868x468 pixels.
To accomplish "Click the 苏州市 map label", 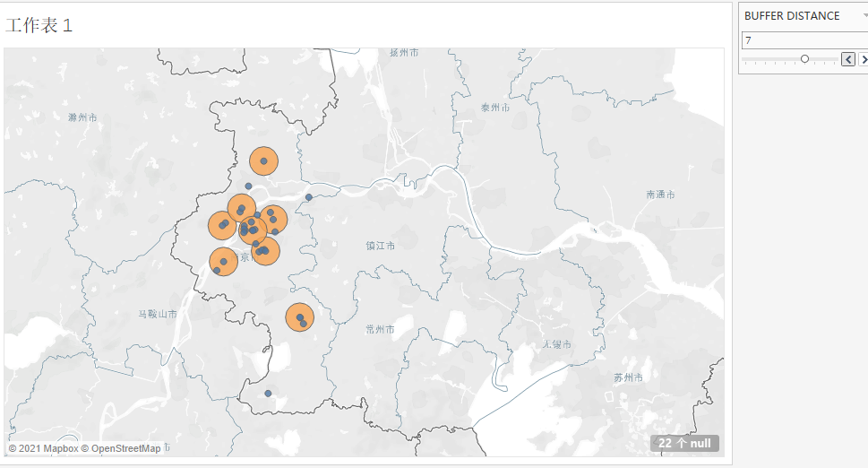I will pos(628,377).
